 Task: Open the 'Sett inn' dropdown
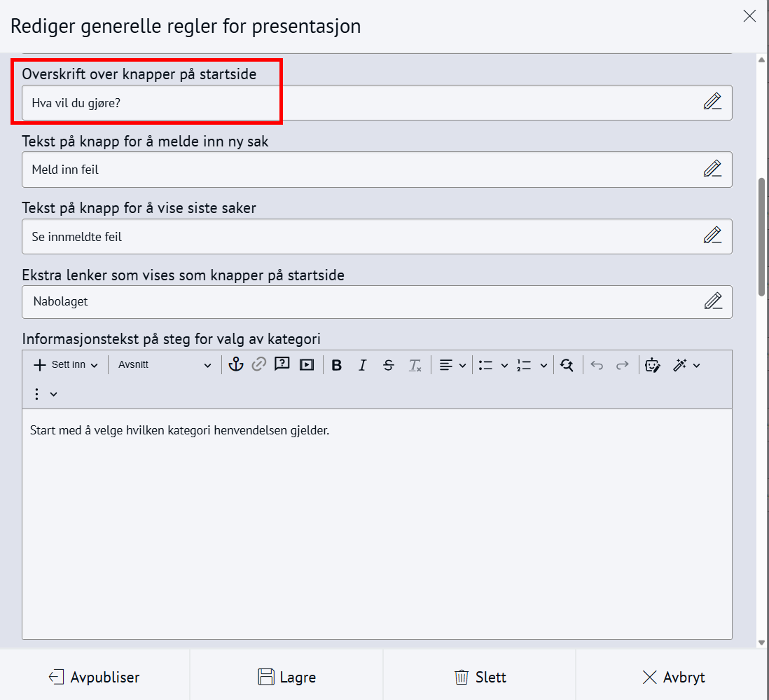click(67, 365)
